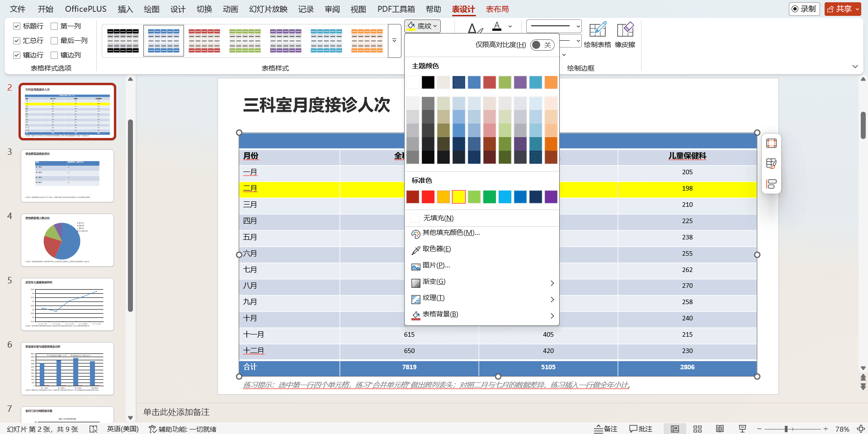Open the 文件 menu

[18, 9]
